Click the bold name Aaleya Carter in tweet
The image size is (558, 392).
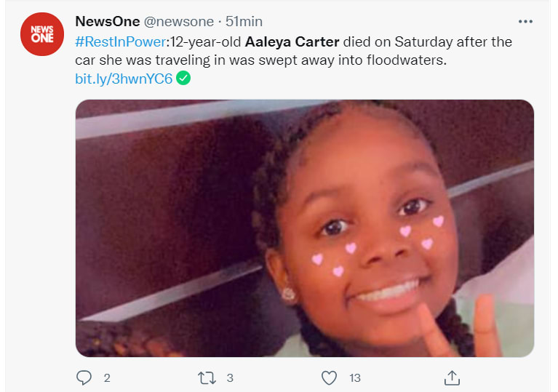pos(292,41)
